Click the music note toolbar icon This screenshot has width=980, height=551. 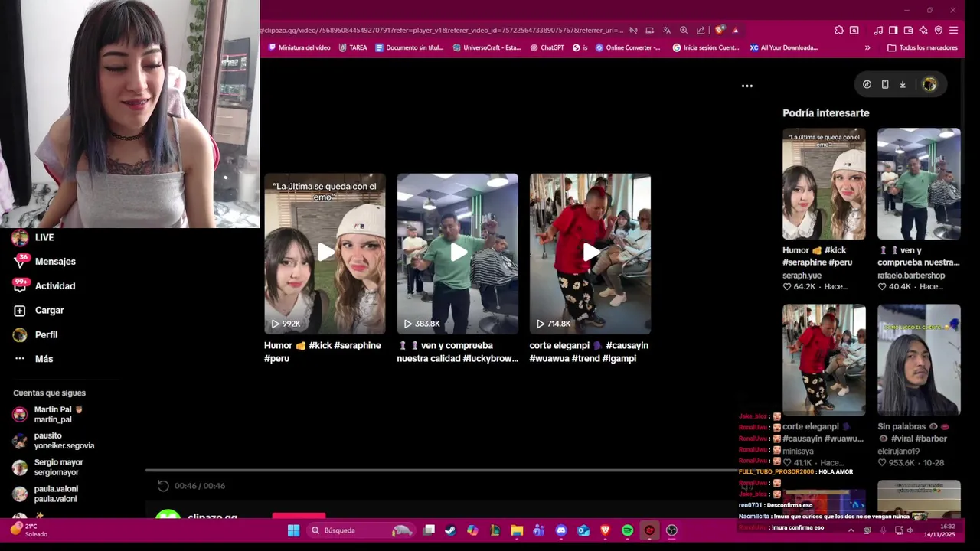(x=878, y=31)
